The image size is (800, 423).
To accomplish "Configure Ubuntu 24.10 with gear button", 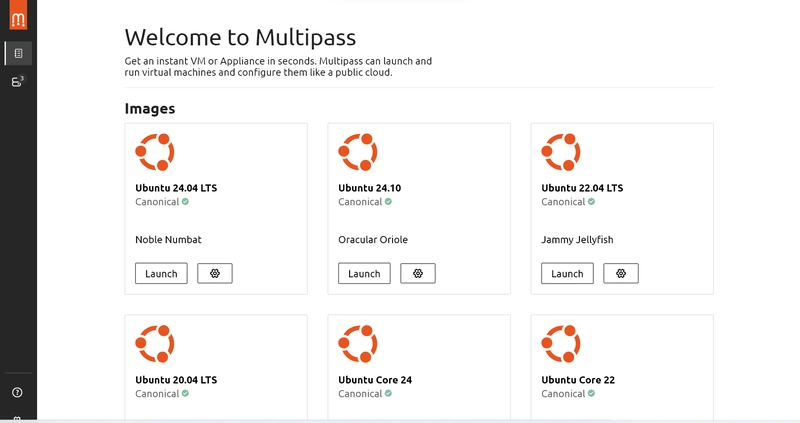I will click(418, 273).
